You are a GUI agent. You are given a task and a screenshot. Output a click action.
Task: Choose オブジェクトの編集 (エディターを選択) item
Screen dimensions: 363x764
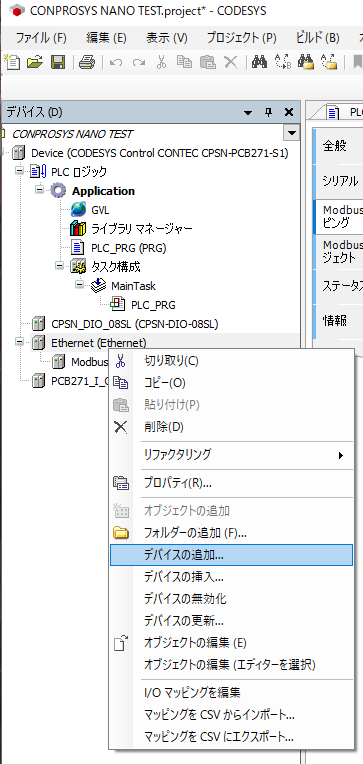231,665
